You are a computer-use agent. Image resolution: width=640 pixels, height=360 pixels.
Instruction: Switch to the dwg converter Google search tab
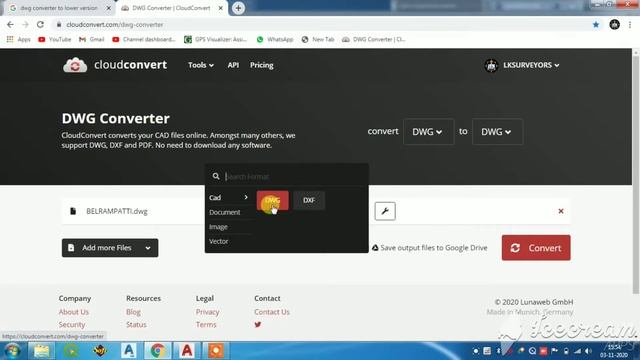[x=59, y=8]
